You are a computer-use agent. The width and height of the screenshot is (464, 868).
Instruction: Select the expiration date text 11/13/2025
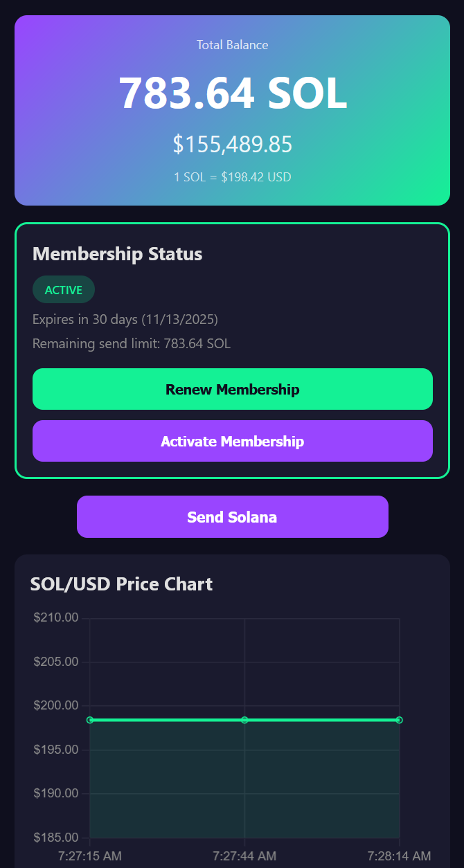pos(181,319)
